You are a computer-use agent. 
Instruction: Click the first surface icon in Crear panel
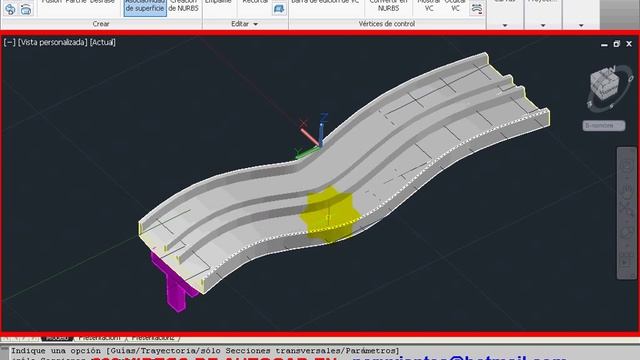(10, 9)
